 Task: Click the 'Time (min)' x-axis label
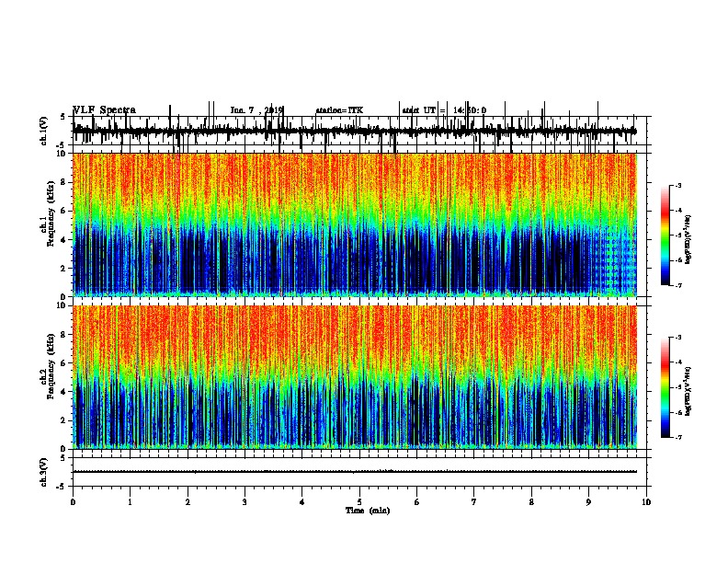coord(368,511)
